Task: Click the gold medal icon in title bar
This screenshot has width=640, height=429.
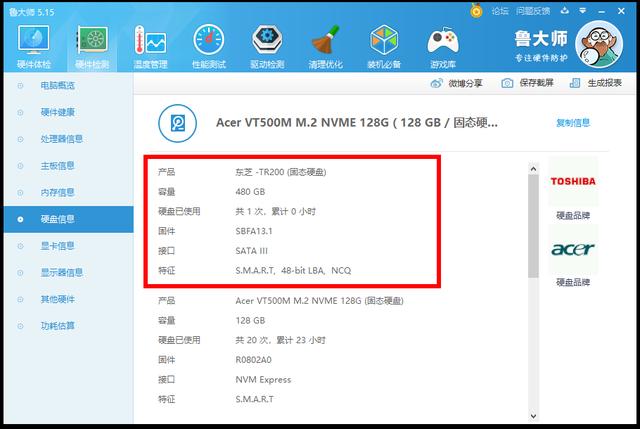Action: 476,10
